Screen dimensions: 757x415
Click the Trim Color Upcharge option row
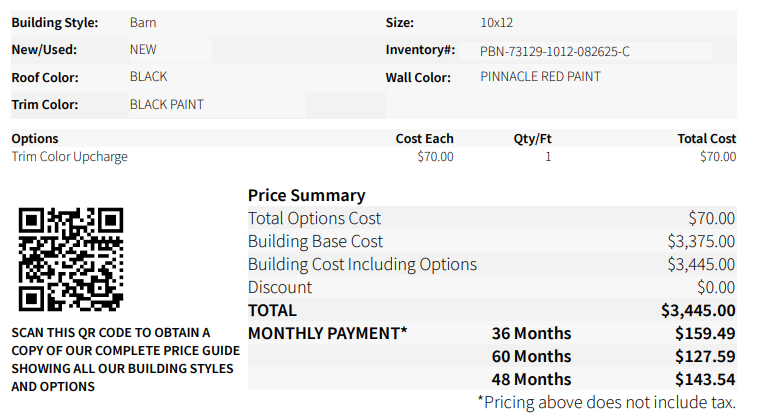point(70,156)
